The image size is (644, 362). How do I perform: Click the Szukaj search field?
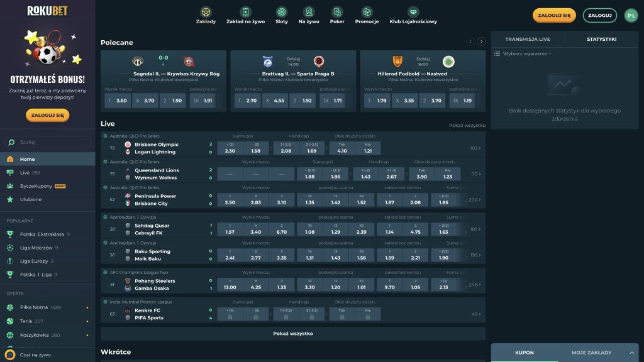pyautogui.click(x=48, y=142)
